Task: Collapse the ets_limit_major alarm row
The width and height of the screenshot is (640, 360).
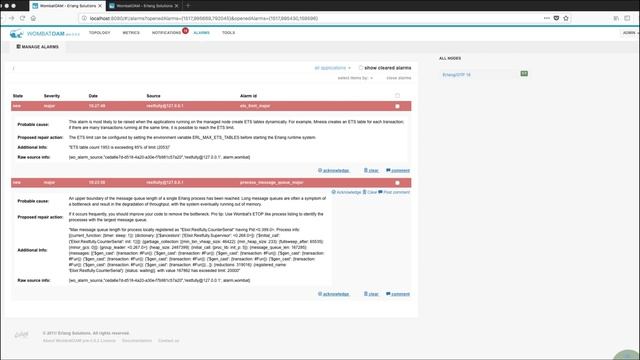Action: (x=211, y=106)
